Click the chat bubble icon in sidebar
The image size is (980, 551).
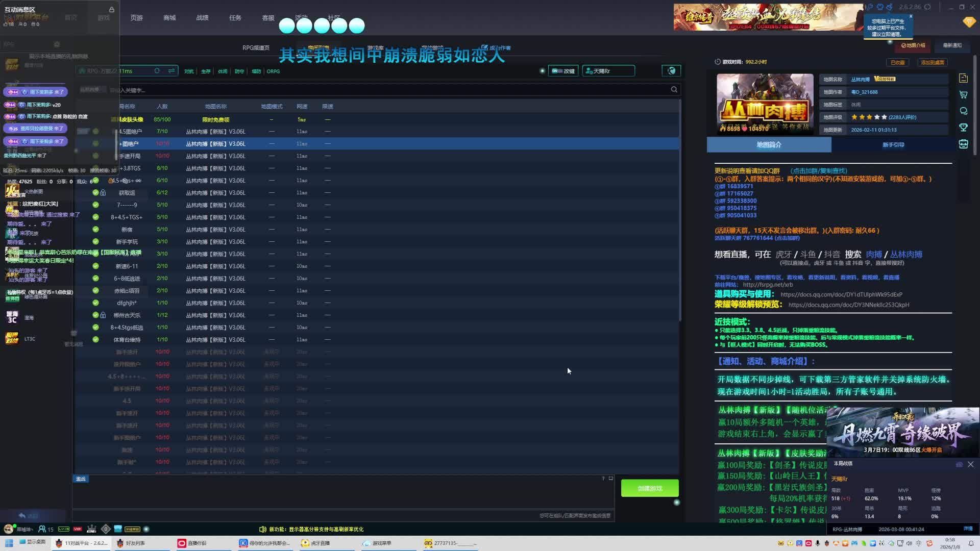(x=963, y=111)
